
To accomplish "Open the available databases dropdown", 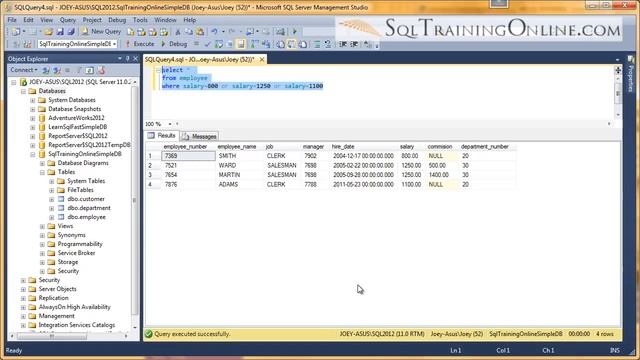I will pyautogui.click(x=115, y=44).
